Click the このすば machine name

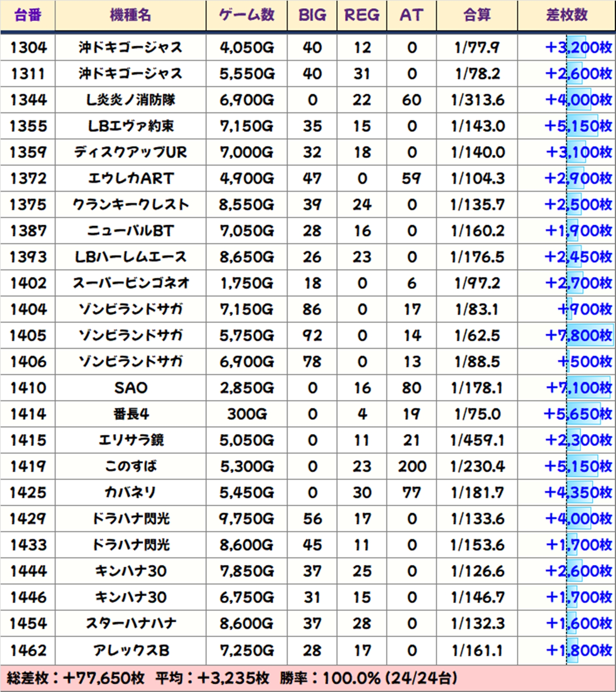(130, 467)
